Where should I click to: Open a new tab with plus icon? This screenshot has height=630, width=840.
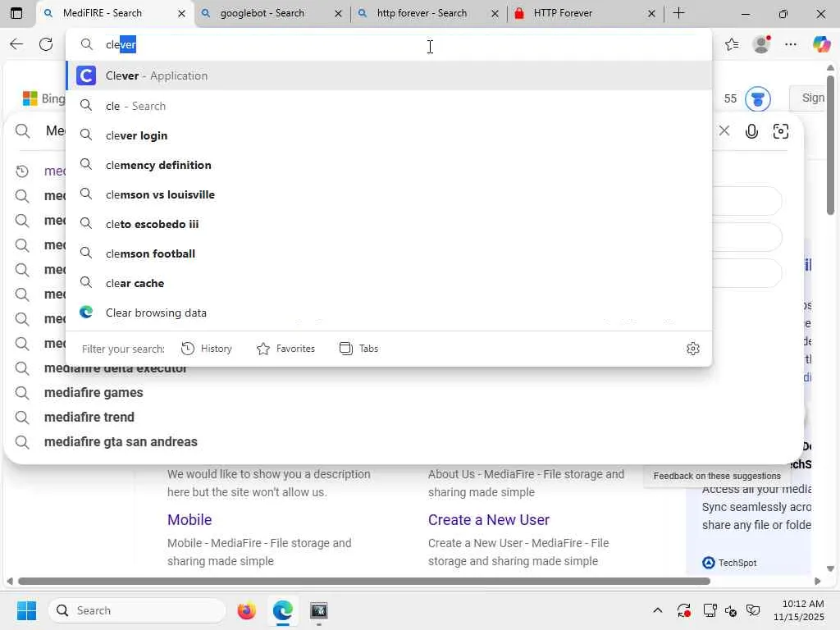pyautogui.click(x=678, y=13)
